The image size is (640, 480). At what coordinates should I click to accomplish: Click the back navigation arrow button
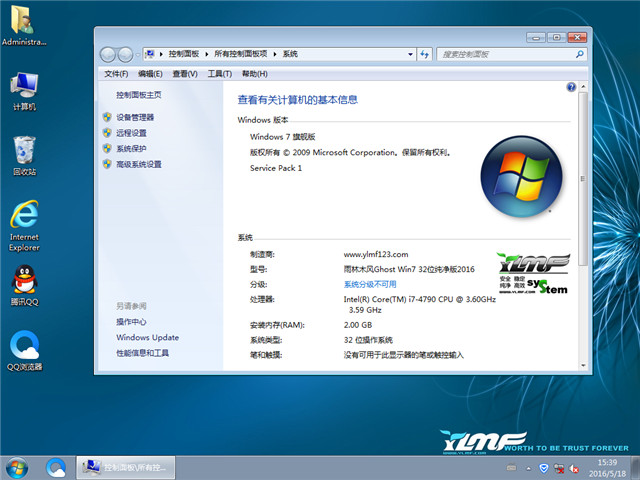coord(108,54)
